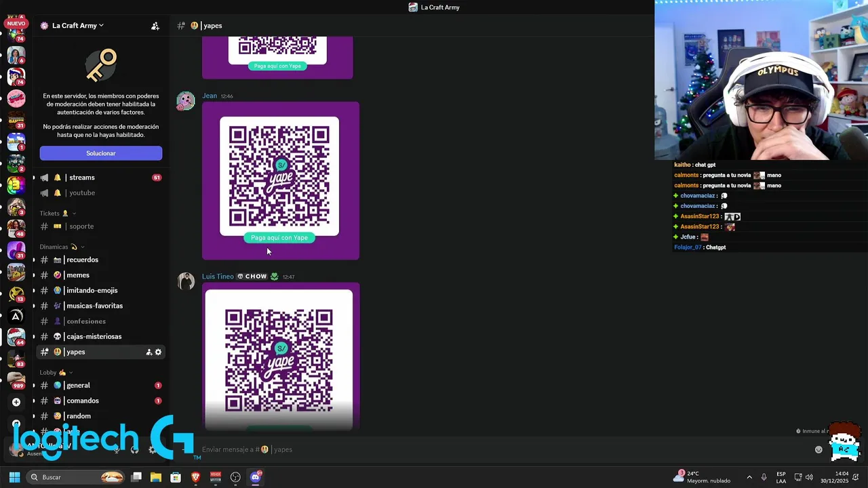Image resolution: width=868 pixels, height=488 pixels.
Task: Switch to the recuerdos channel
Action: [x=100, y=260]
